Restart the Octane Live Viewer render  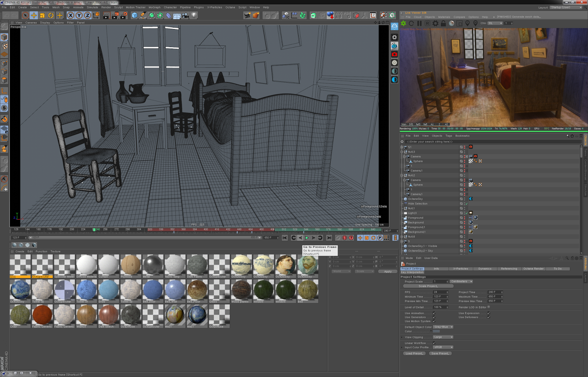pos(411,23)
